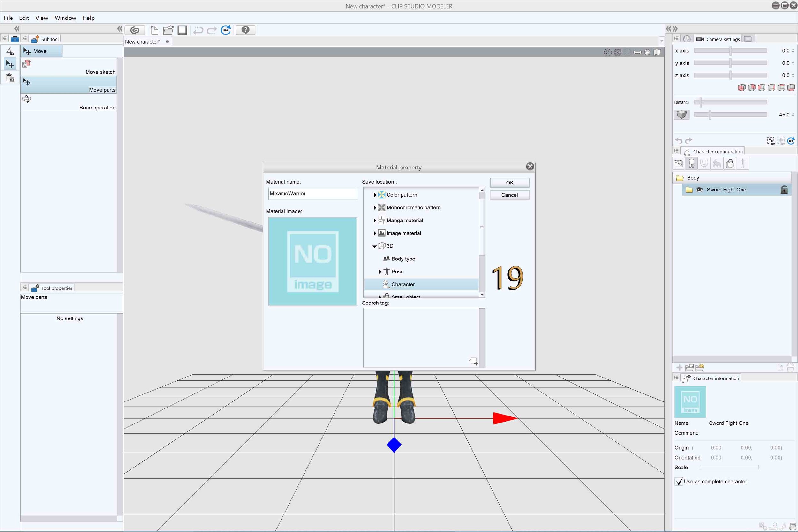Click the Cancel button to dismiss
Screen dimensions: 798x532
pyautogui.click(x=508, y=195)
